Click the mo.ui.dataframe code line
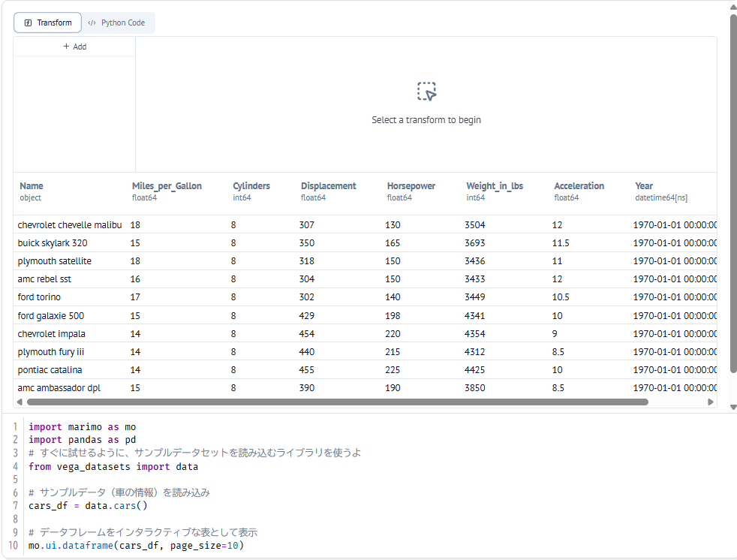Image resolution: width=737 pixels, height=560 pixels. (x=136, y=546)
